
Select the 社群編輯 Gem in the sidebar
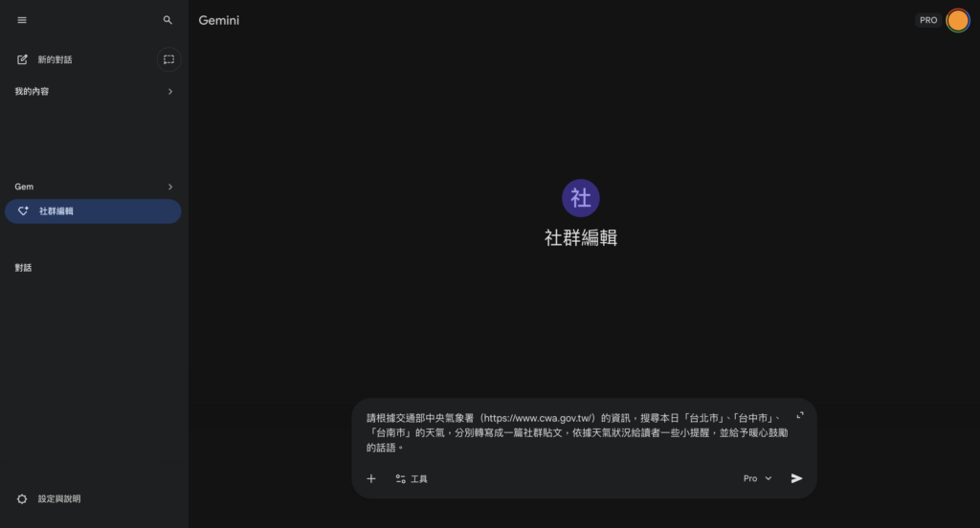click(x=93, y=211)
